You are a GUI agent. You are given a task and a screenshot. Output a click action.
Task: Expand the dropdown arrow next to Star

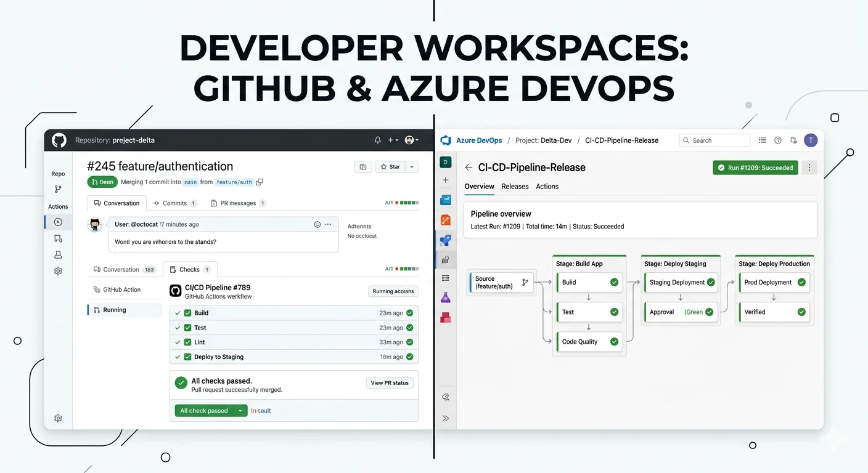(x=412, y=167)
